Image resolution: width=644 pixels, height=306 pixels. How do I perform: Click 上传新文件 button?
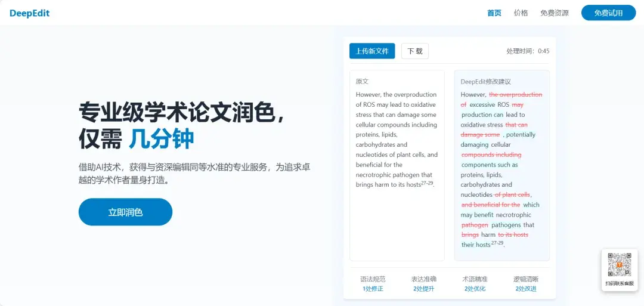coord(372,51)
